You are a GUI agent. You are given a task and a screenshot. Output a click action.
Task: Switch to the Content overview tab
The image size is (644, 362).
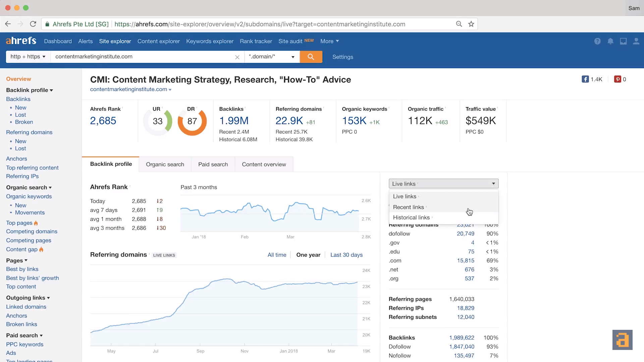(x=264, y=164)
